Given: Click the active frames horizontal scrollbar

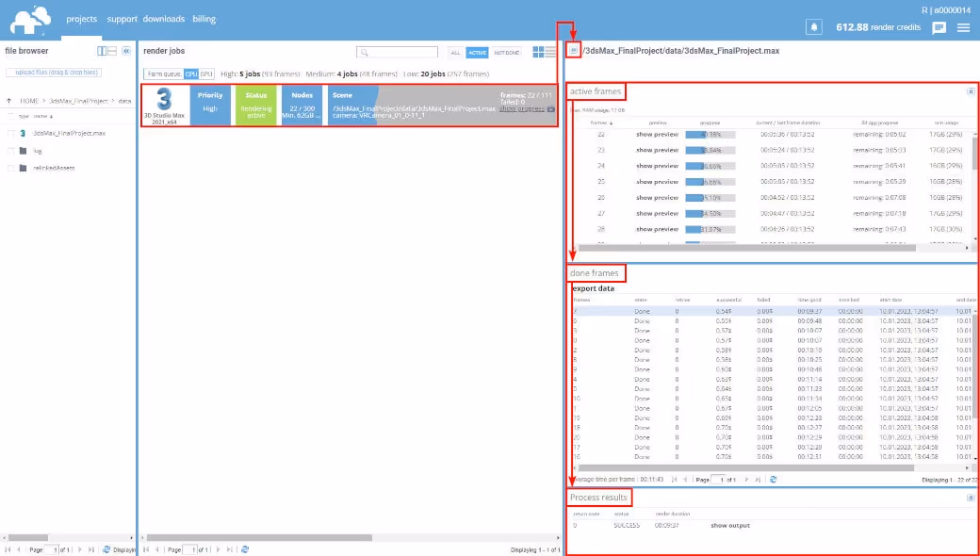Looking at the screenshot, I should pyautogui.click(x=746, y=248).
